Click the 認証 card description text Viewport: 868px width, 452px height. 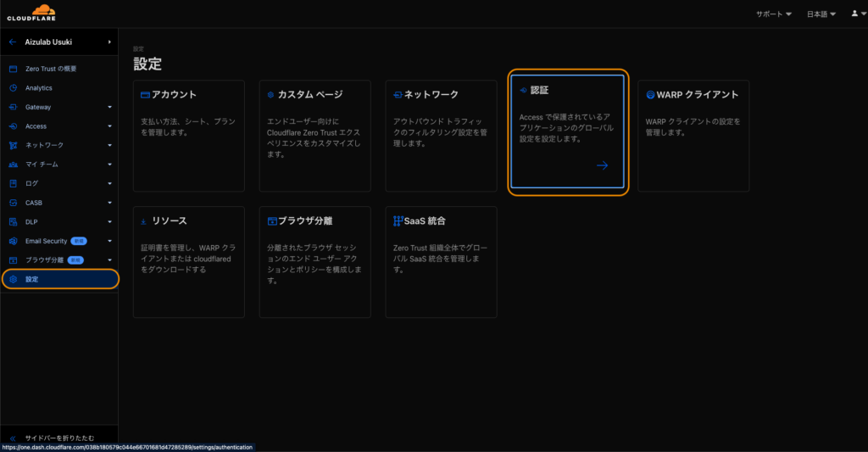pos(566,128)
